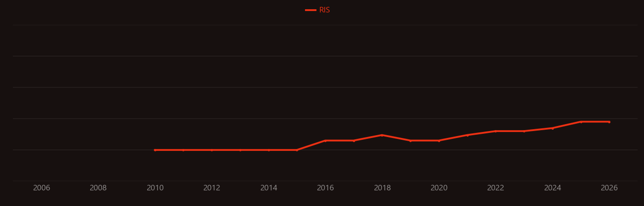This screenshot has width=644, height=206.
Task: Click the 2010 x-axis label
Action: coord(155,188)
